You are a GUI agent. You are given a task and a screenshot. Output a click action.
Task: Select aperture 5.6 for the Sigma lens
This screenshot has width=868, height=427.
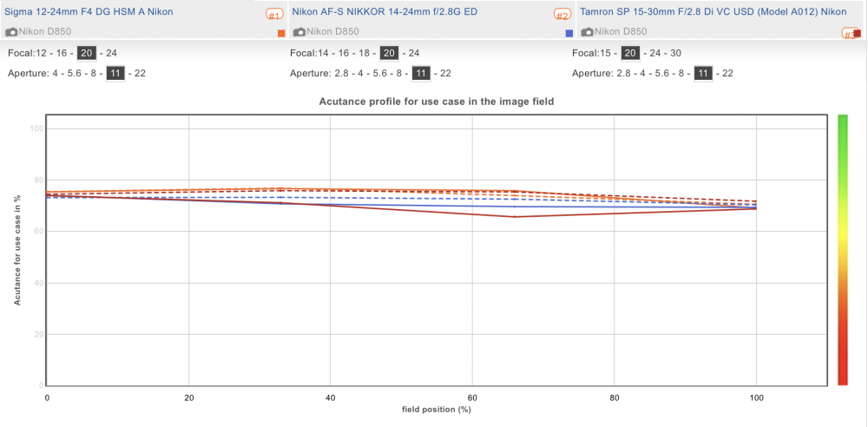click(74, 73)
